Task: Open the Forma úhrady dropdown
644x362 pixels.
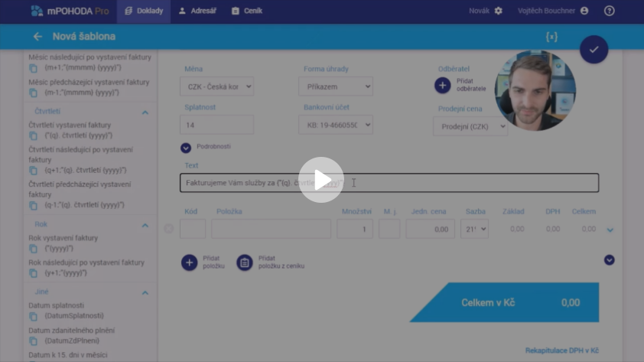Action: tap(335, 86)
